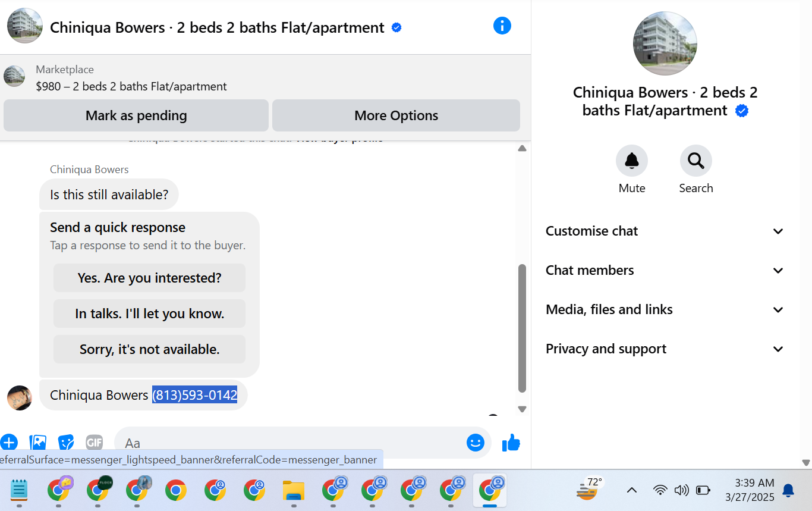The width and height of the screenshot is (812, 511).
Task: Click the 'Is this still available?' message
Action: [109, 195]
